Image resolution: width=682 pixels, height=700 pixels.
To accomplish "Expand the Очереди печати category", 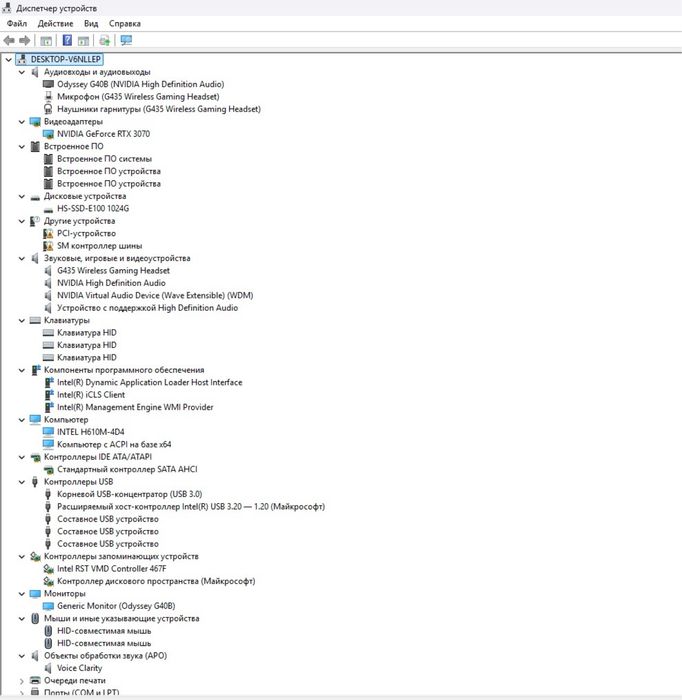I will click(21, 681).
